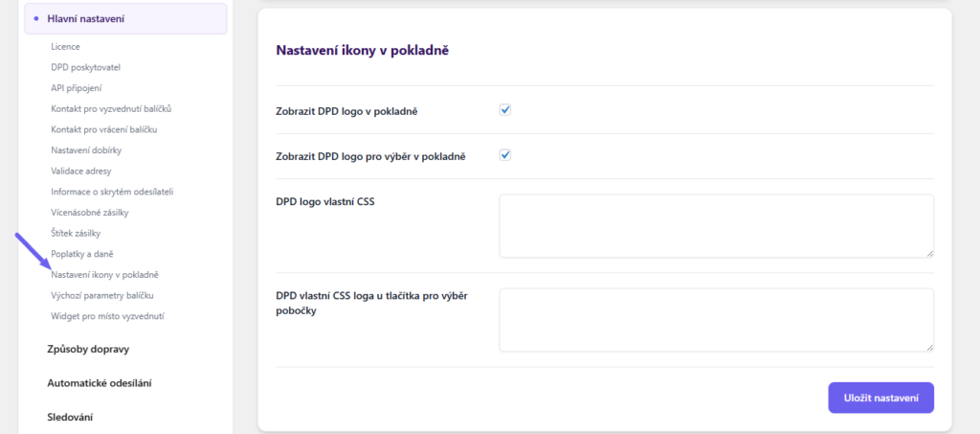Focus the DPD logo vlastní CSS textarea

click(x=716, y=226)
